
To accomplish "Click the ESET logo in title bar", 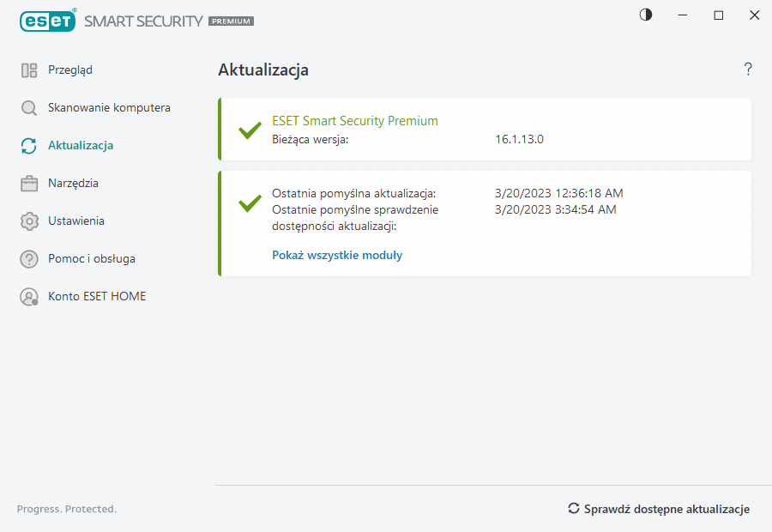I will pos(48,21).
